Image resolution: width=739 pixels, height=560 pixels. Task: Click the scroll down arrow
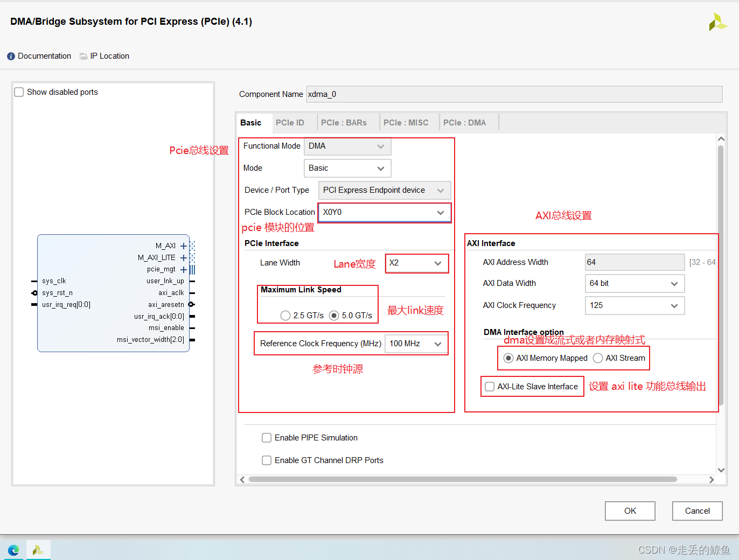[721, 470]
